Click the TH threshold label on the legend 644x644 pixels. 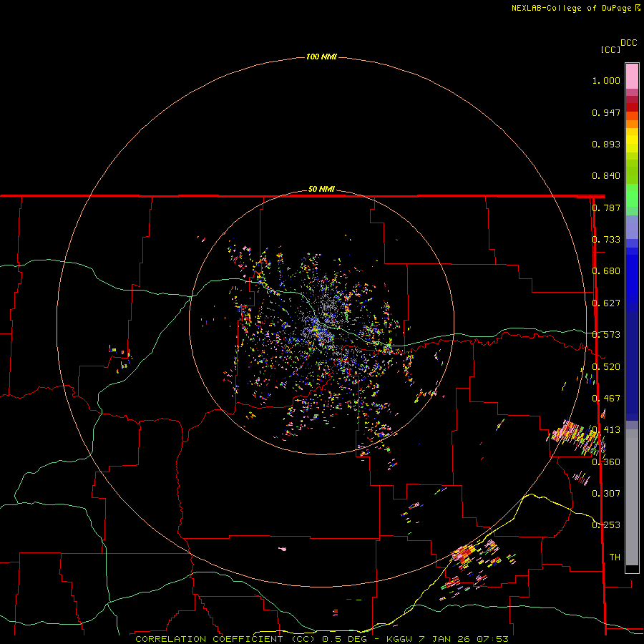tap(615, 557)
